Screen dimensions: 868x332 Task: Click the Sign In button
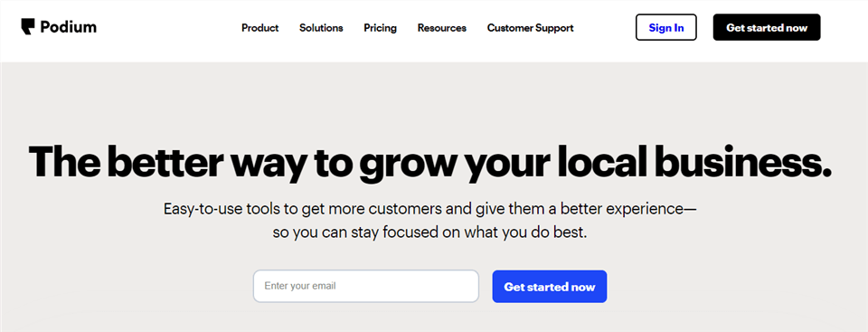pyautogui.click(x=666, y=28)
